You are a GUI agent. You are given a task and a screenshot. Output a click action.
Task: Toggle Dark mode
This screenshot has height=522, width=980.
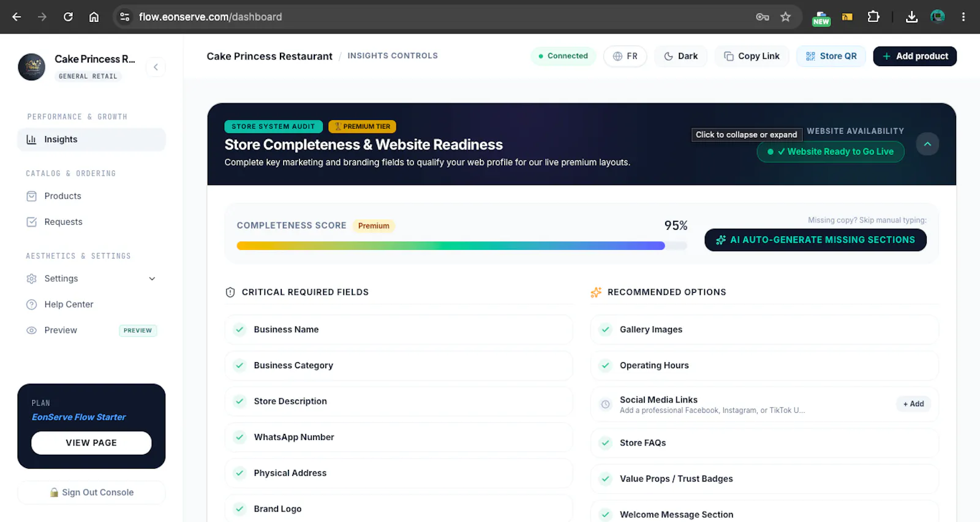click(680, 56)
